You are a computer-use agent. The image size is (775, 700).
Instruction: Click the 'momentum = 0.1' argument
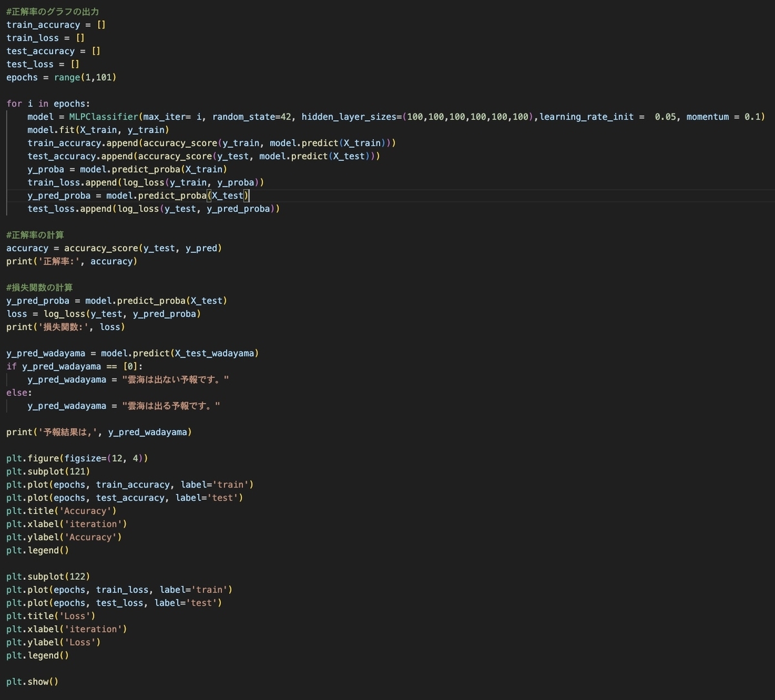[723, 116]
